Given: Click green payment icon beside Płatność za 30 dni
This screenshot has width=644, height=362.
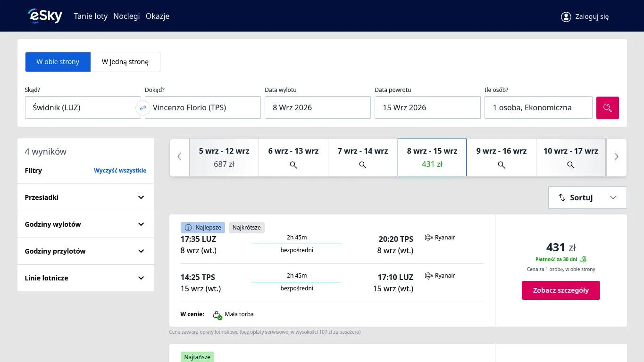Looking at the screenshot, I should [584, 259].
